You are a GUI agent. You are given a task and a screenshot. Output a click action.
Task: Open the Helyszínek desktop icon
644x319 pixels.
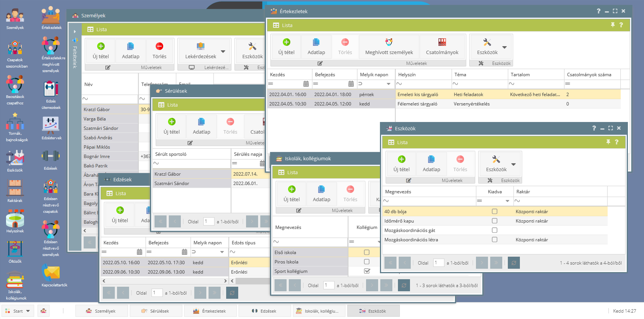15,220
